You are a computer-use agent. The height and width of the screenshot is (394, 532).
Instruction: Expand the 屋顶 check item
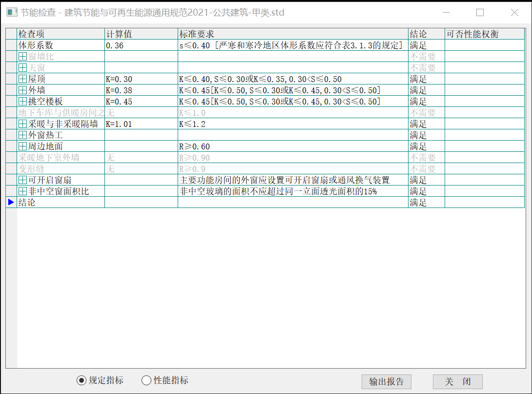[x=22, y=79]
